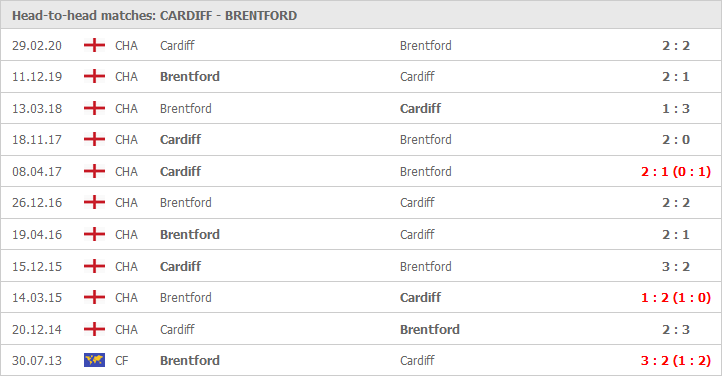The width and height of the screenshot is (722, 376).
Task: Open the 2 : 2 score from 29.02.20
Action: point(676,46)
